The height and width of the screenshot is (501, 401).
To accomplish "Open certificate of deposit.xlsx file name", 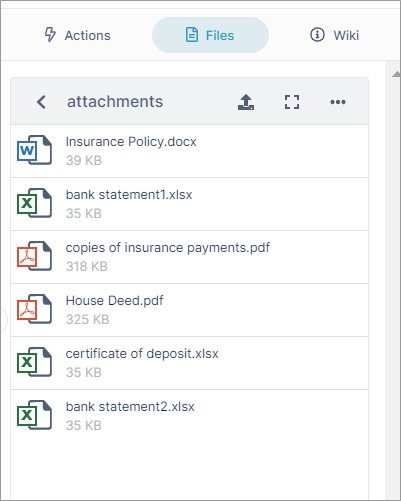I will (142, 354).
